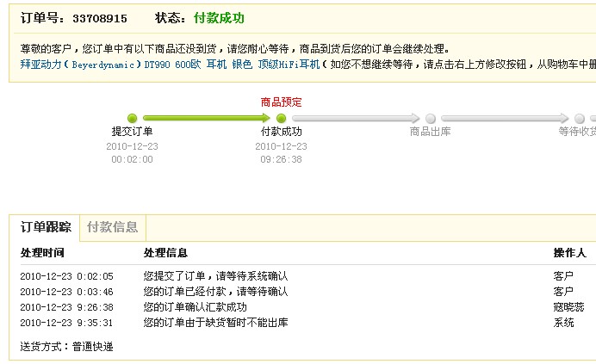The width and height of the screenshot is (596, 364).
Task: Click the 处理信息 column header
Action: point(165,253)
